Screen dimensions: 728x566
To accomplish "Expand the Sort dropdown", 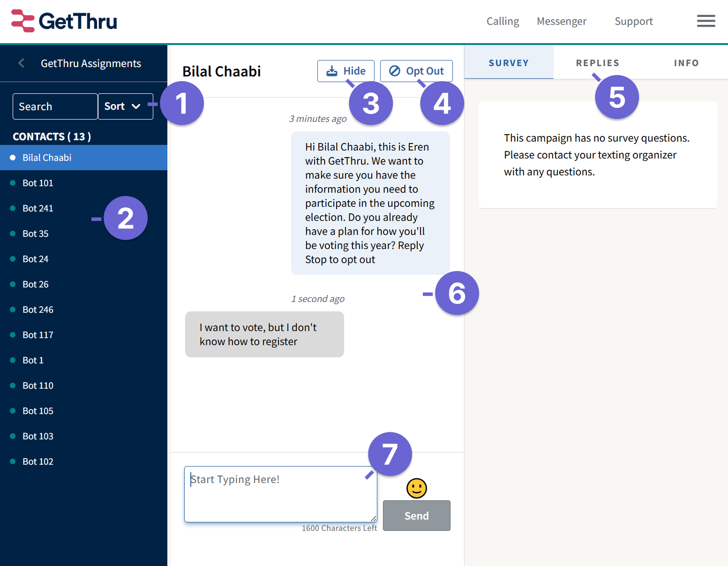I will [x=126, y=106].
